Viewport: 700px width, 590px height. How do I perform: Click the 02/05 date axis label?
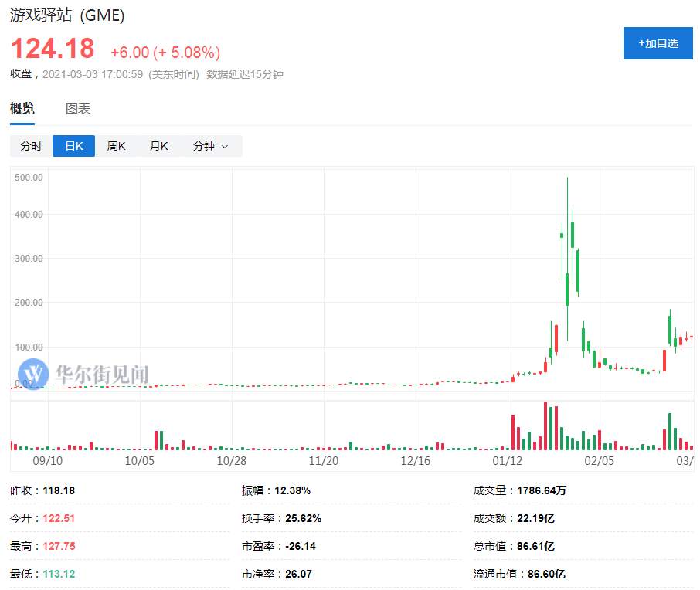(600, 460)
